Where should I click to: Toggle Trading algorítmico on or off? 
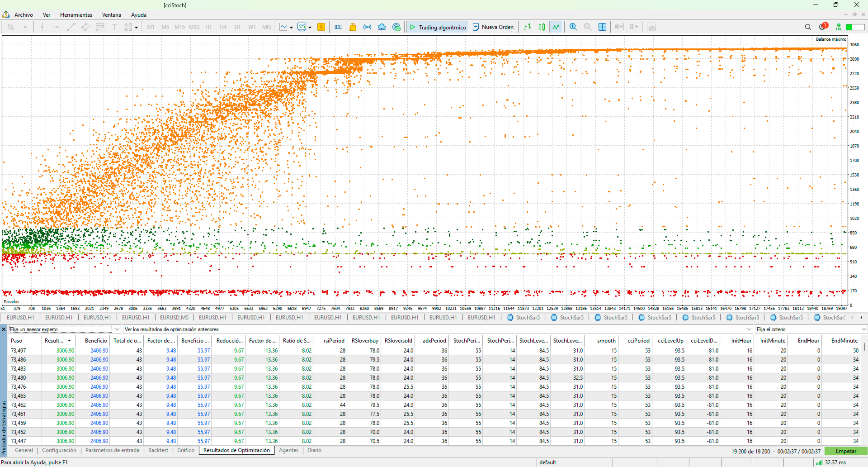437,27
